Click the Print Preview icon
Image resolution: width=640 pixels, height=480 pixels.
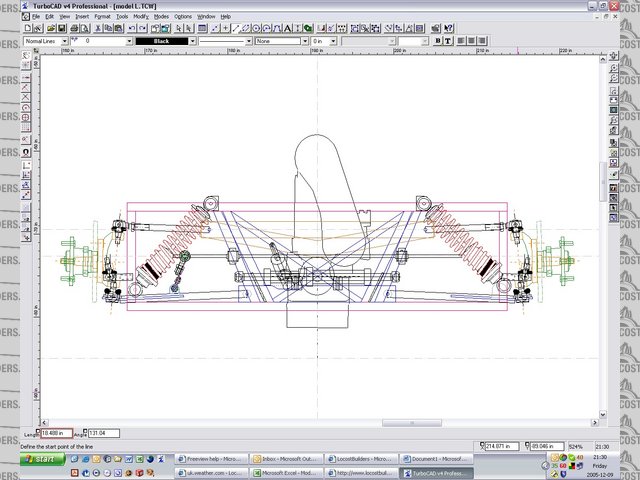pos(85,28)
